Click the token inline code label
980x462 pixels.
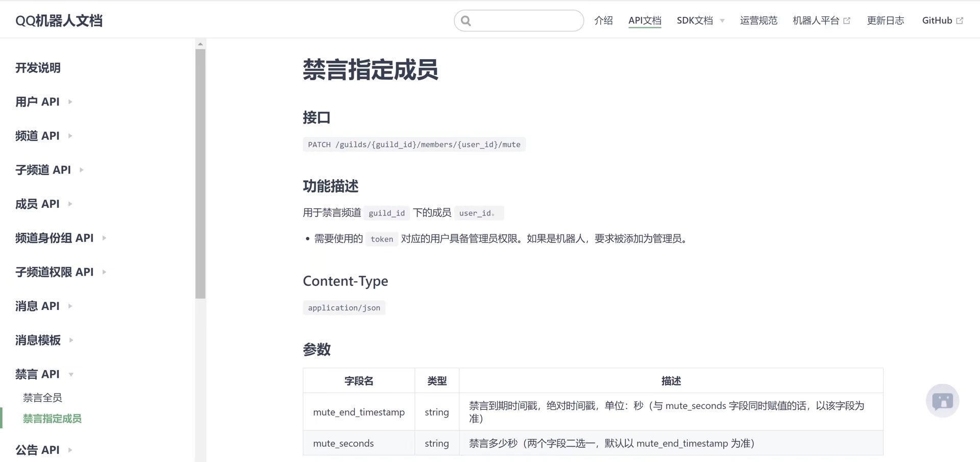(382, 239)
